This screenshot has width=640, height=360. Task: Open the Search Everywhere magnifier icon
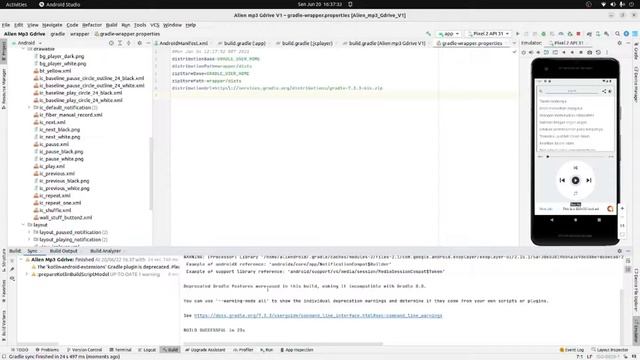[x=618, y=34]
